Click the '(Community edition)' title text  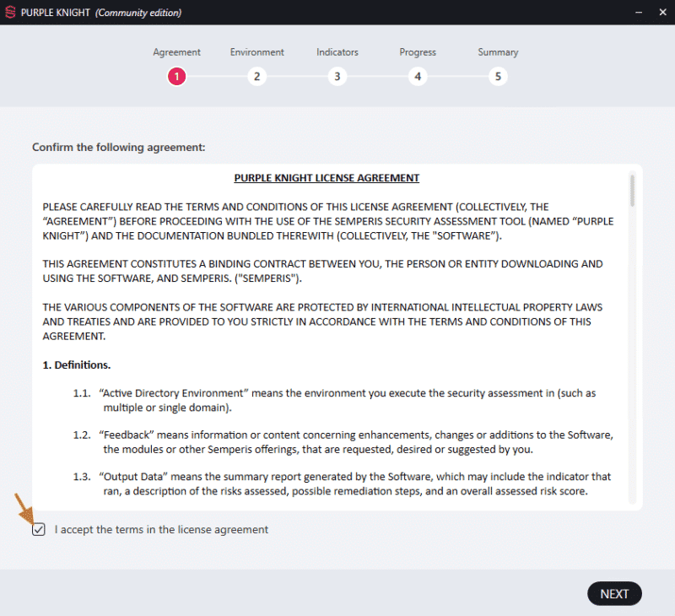[138, 13]
